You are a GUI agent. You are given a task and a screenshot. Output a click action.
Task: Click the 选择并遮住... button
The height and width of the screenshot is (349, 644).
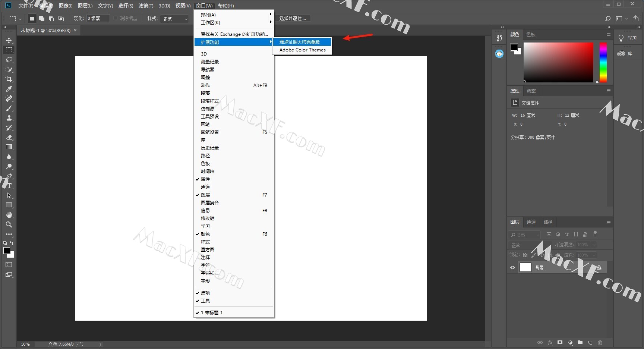[293, 18]
